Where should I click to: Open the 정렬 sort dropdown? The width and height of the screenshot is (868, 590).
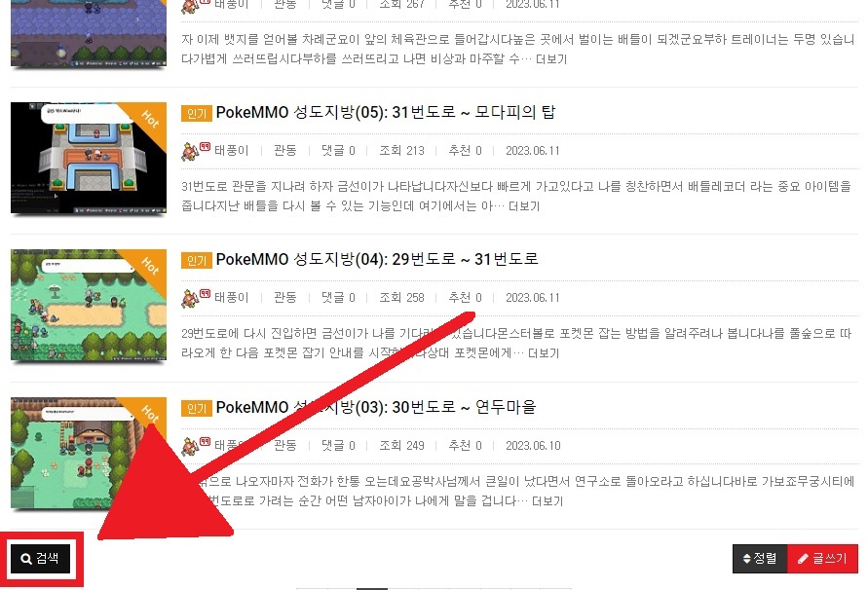pos(760,559)
